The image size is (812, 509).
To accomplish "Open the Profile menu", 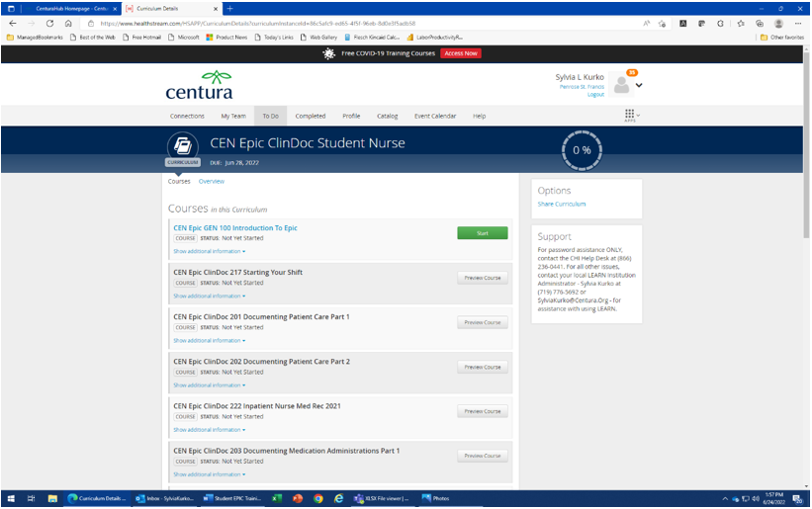I will click(351, 116).
